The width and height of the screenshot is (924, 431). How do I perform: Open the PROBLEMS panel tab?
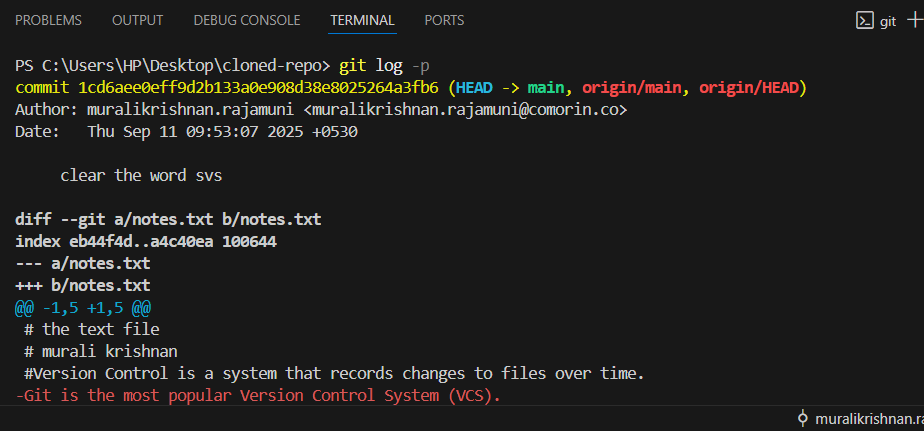(48, 20)
